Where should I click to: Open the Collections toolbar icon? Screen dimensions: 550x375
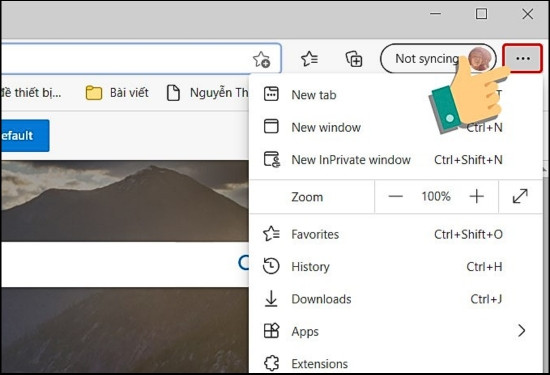pyautogui.click(x=354, y=59)
